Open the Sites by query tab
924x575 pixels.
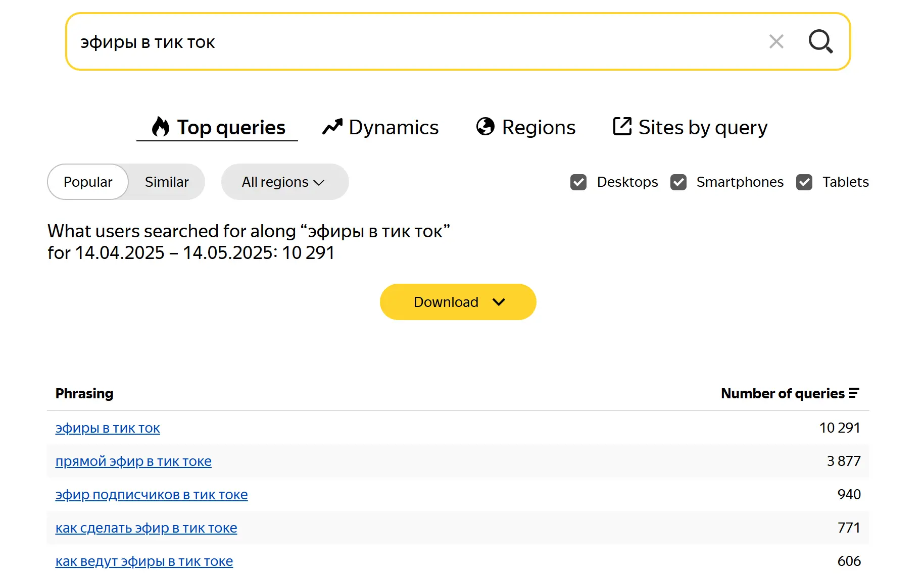click(x=690, y=127)
